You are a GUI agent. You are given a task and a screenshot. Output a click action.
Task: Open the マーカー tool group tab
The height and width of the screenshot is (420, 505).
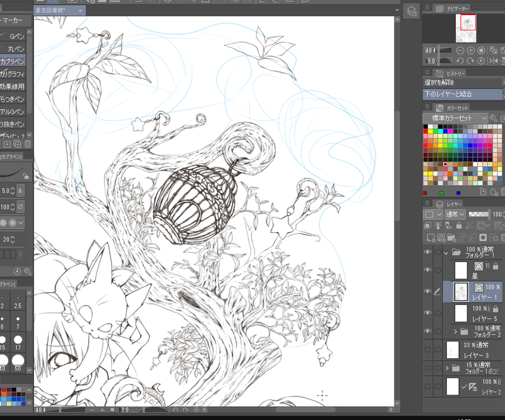click(16, 21)
